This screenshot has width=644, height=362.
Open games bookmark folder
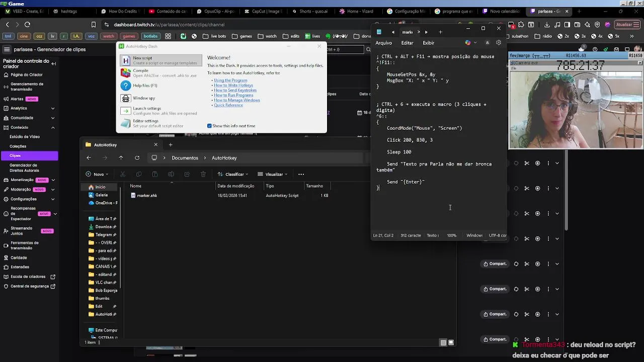242,36
